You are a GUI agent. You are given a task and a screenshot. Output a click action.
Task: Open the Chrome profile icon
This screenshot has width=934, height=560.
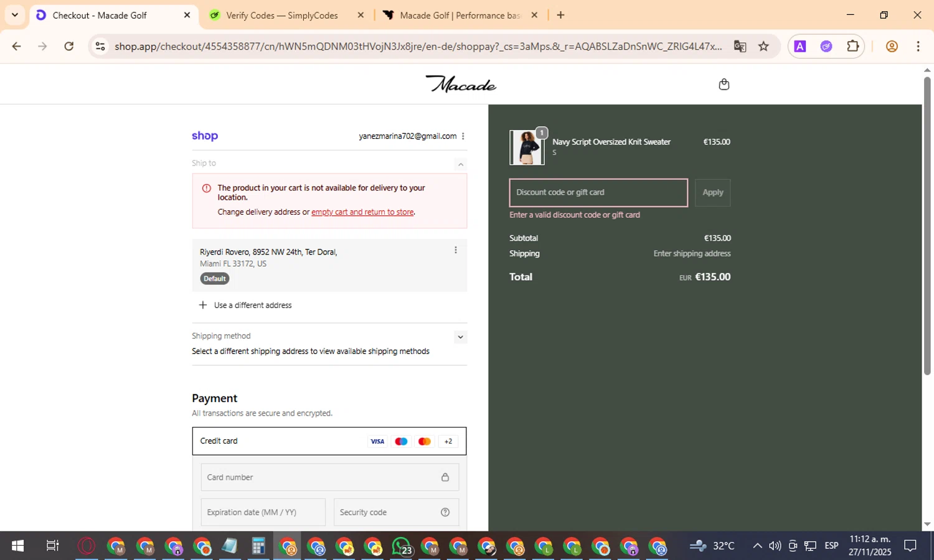(892, 46)
